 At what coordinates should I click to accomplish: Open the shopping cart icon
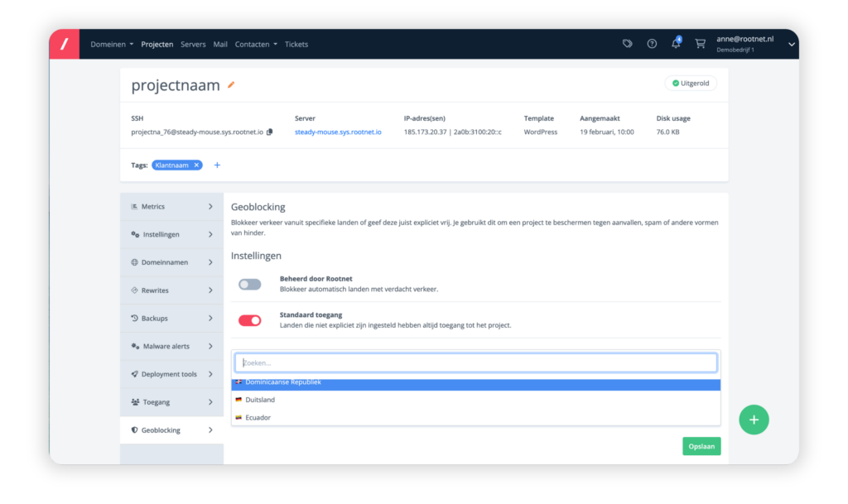point(700,43)
